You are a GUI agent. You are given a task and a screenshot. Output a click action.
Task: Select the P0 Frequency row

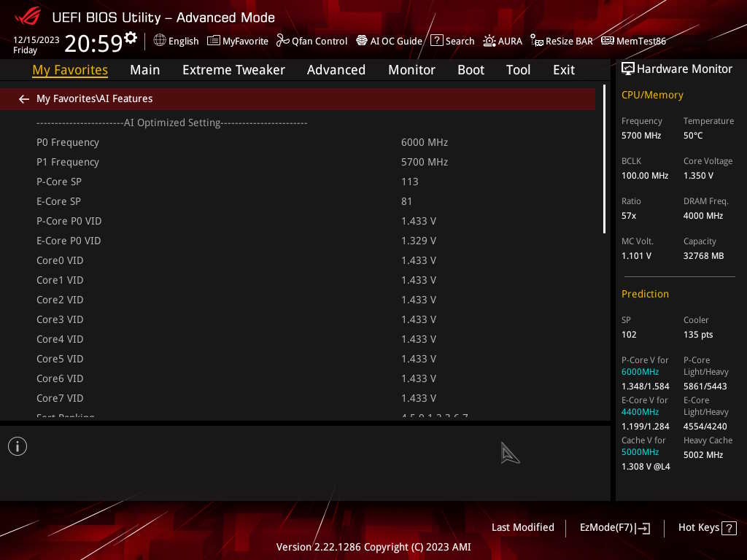298,142
